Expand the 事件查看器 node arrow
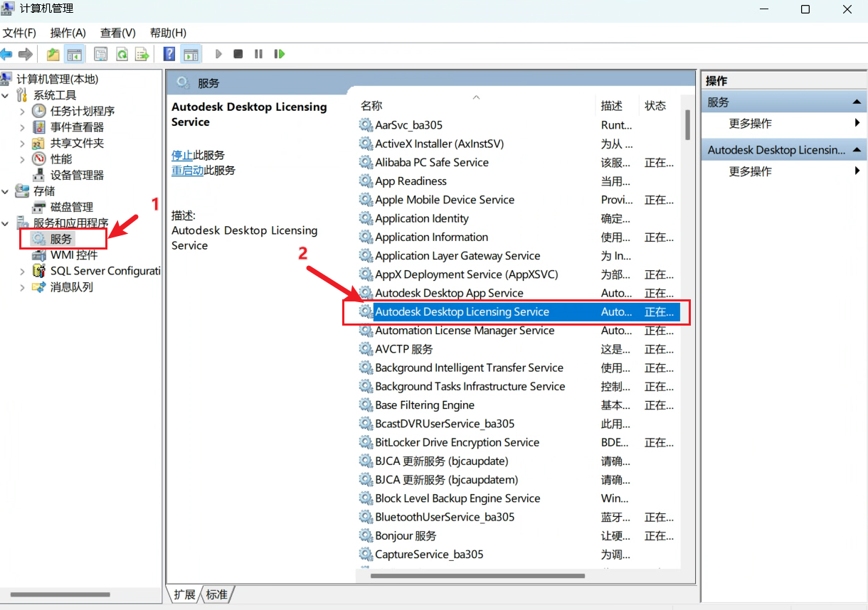868x610 pixels. [x=23, y=127]
